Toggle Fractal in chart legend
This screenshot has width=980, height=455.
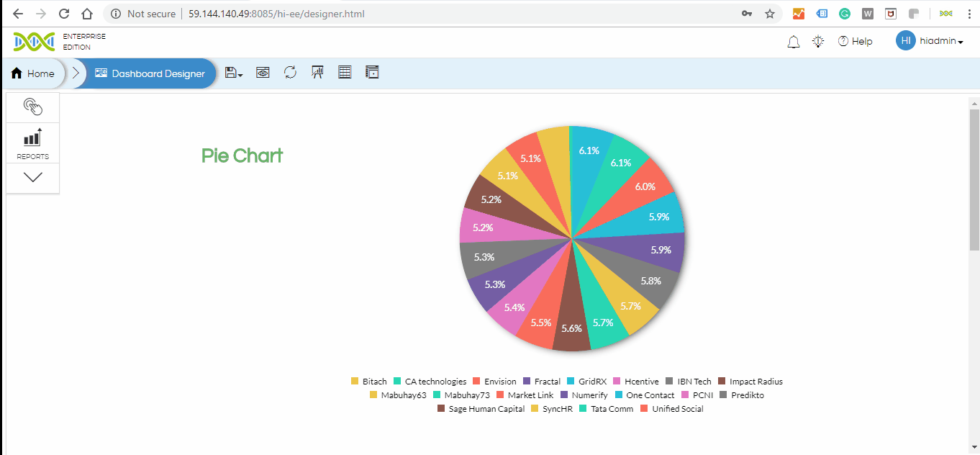tap(542, 382)
